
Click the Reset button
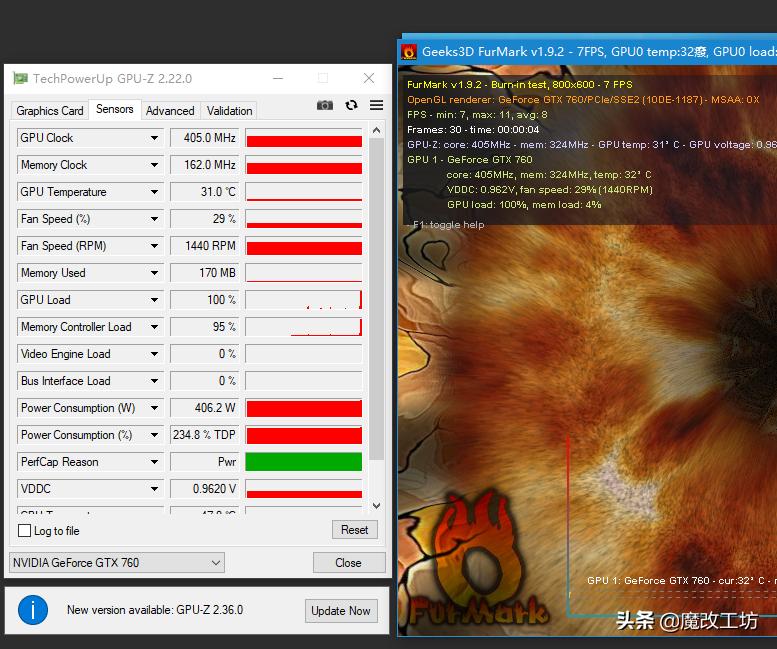pyautogui.click(x=354, y=530)
